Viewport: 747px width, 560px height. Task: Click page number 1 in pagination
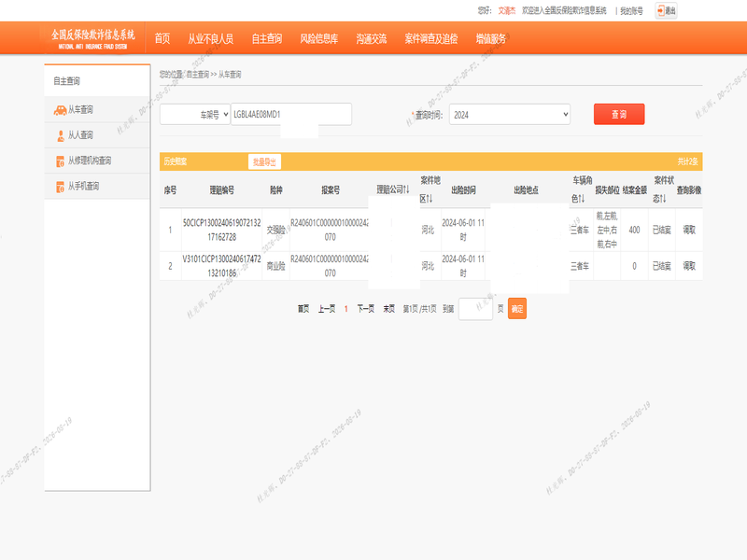(345, 309)
